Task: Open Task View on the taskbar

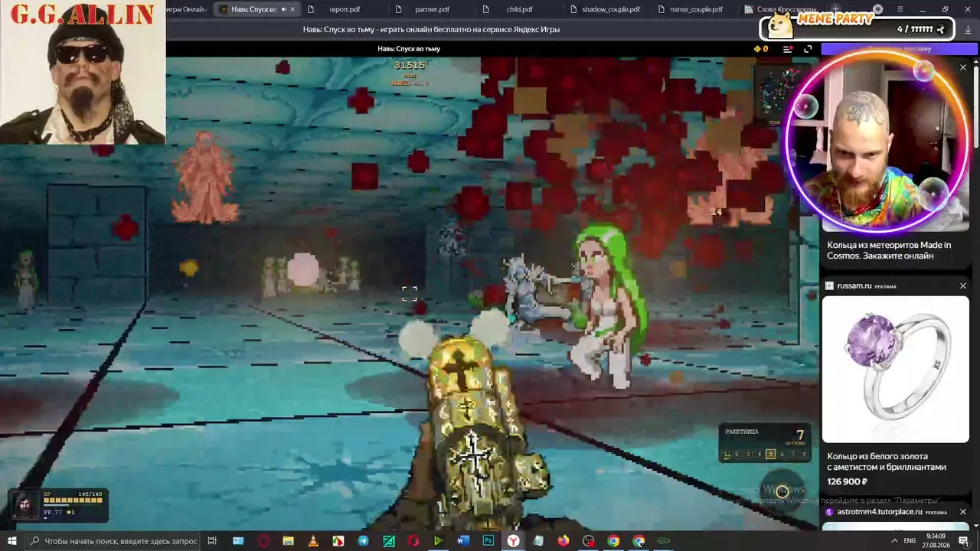Action: tap(213, 541)
